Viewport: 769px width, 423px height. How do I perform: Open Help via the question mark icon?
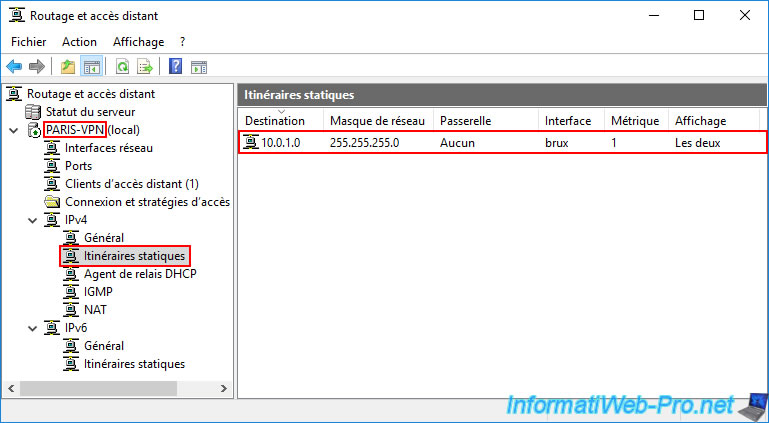coord(175,67)
